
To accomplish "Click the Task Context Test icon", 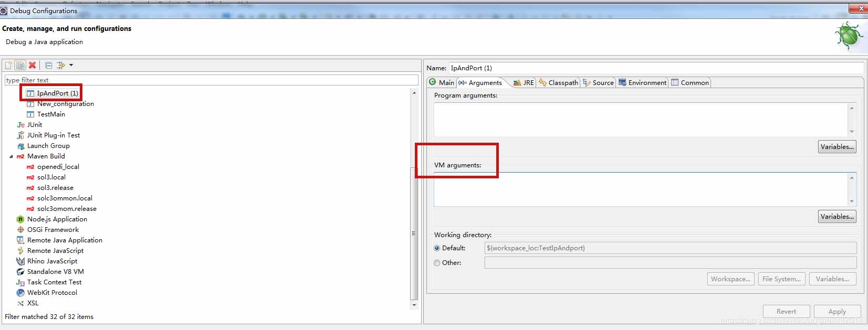I will [20, 282].
